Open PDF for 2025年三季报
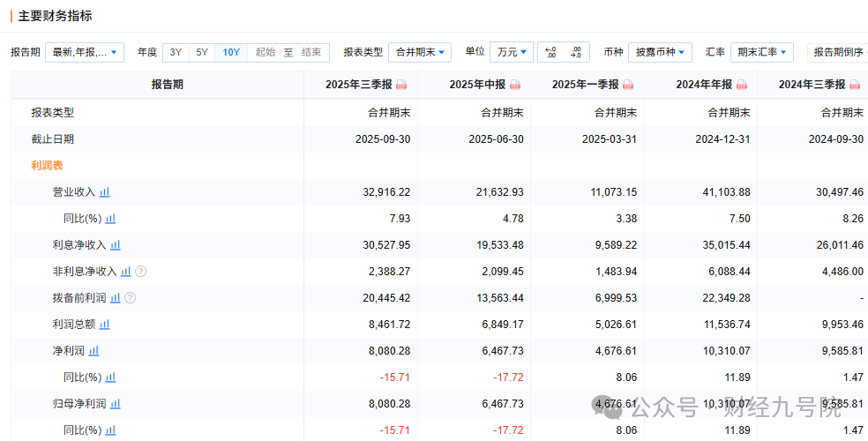Screen dimensions: 868x441 pos(401,85)
